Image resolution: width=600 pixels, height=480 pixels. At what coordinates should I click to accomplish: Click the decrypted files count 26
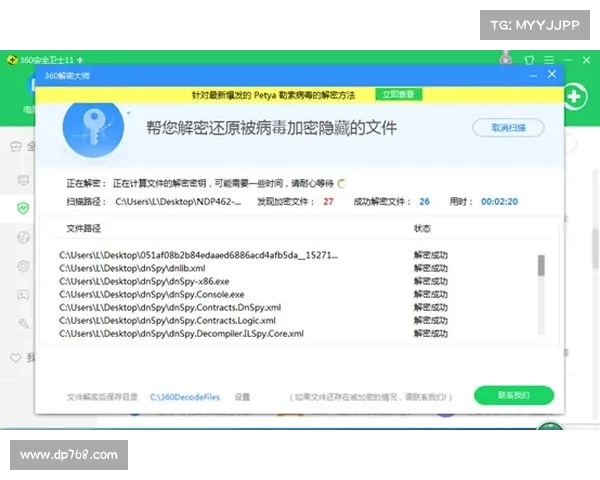(x=424, y=202)
